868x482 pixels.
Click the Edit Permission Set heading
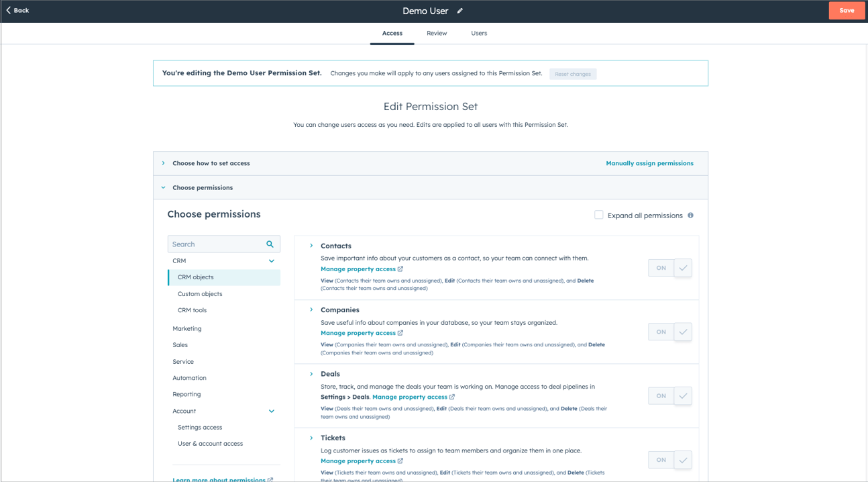pos(431,106)
